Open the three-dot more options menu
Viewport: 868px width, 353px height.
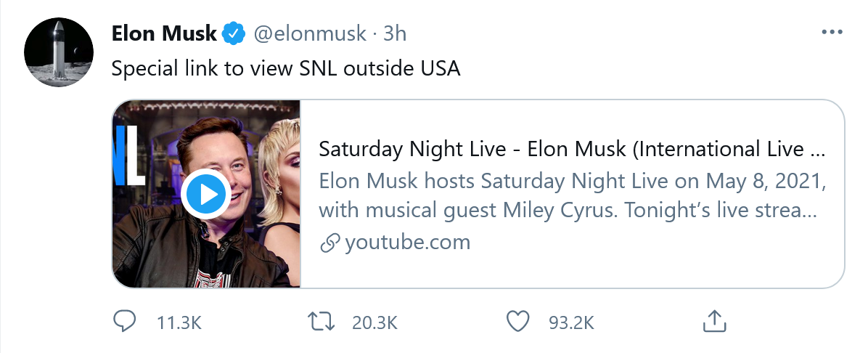pos(831,33)
